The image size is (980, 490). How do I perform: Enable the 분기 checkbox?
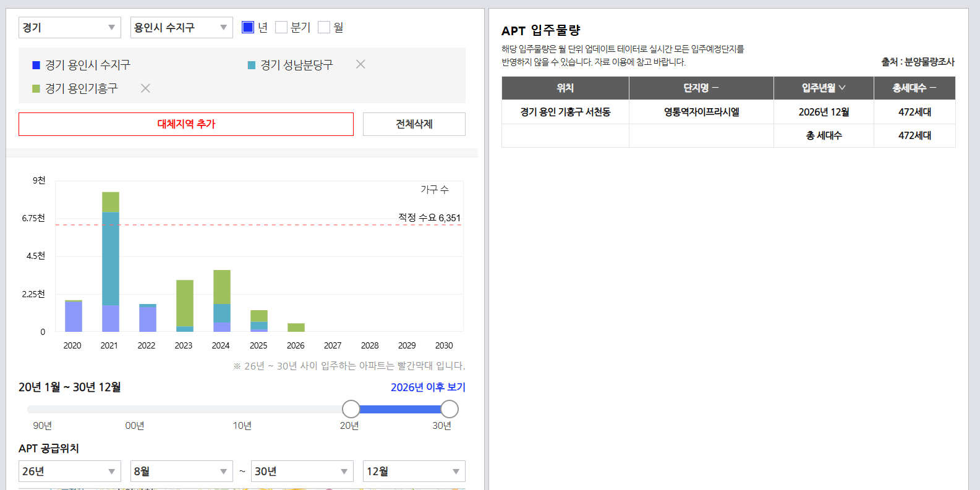[281, 27]
